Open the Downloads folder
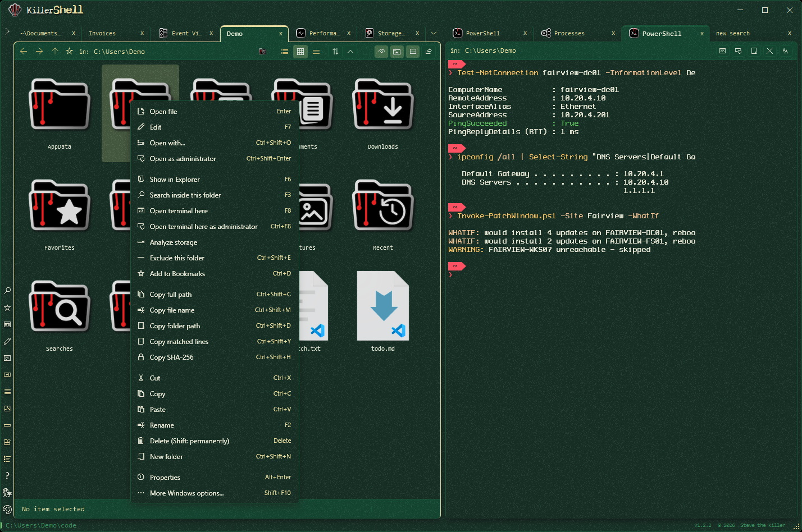 tap(383, 113)
